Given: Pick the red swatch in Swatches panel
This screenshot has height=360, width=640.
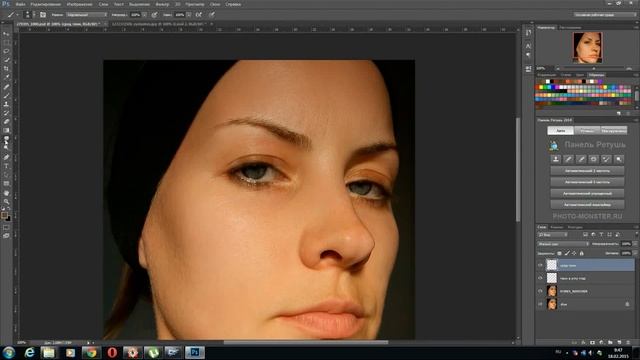Looking at the screenshot, I should click(x=537, y=87).
